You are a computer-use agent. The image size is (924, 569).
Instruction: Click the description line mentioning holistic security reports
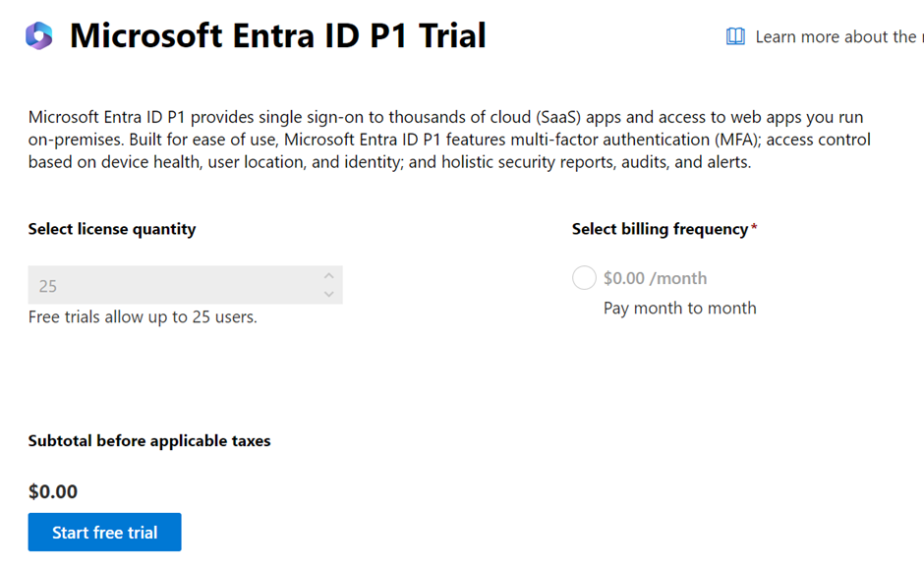click(x=389, y=162)
